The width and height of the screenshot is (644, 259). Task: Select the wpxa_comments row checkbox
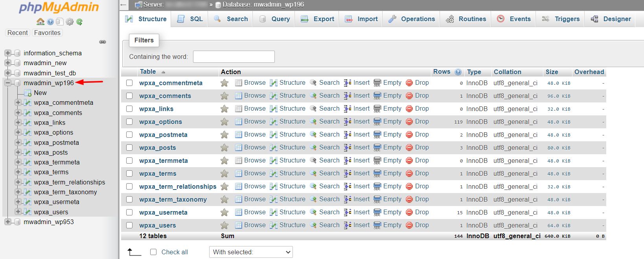pyautogui.click(x=129, y=96)
